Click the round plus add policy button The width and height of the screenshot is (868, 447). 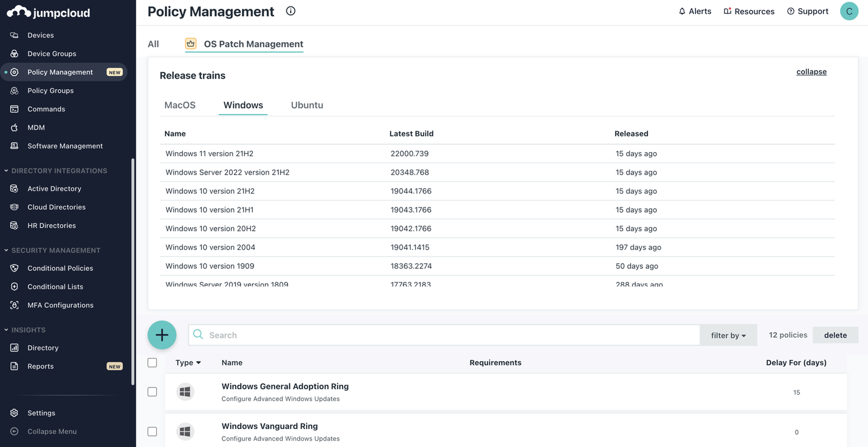coord(162,335)
